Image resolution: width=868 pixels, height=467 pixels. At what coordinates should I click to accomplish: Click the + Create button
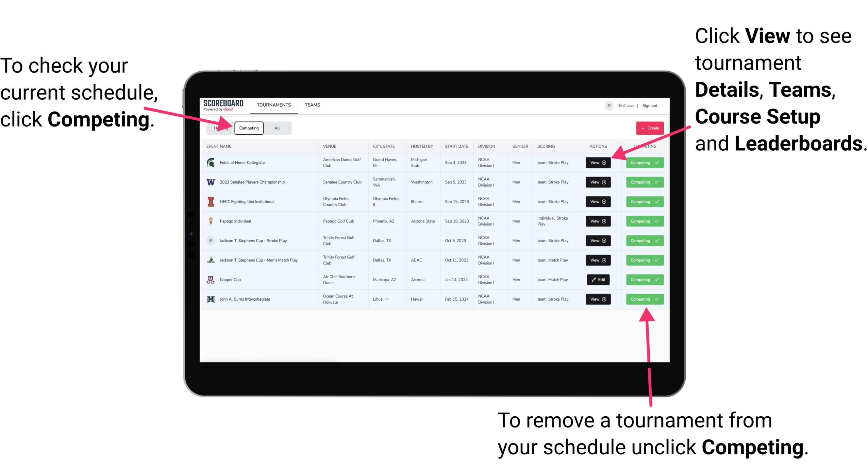pyautogui.click(x=650, y=128)
